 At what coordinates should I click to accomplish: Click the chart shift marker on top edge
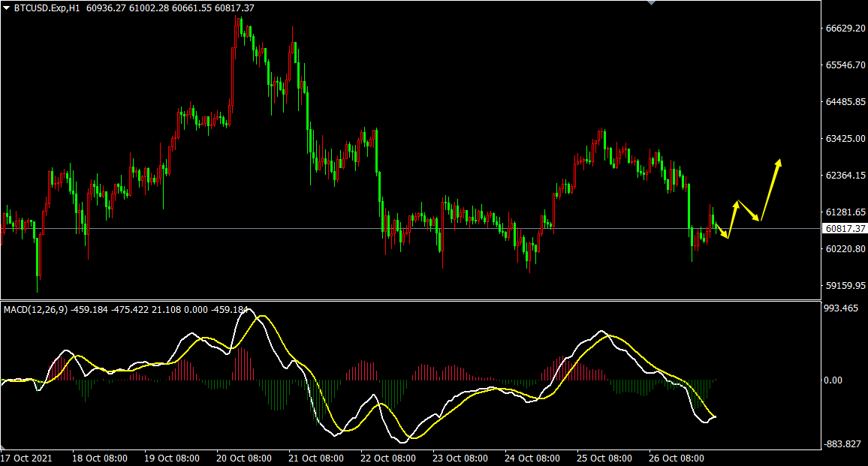(x=652, y=3)
